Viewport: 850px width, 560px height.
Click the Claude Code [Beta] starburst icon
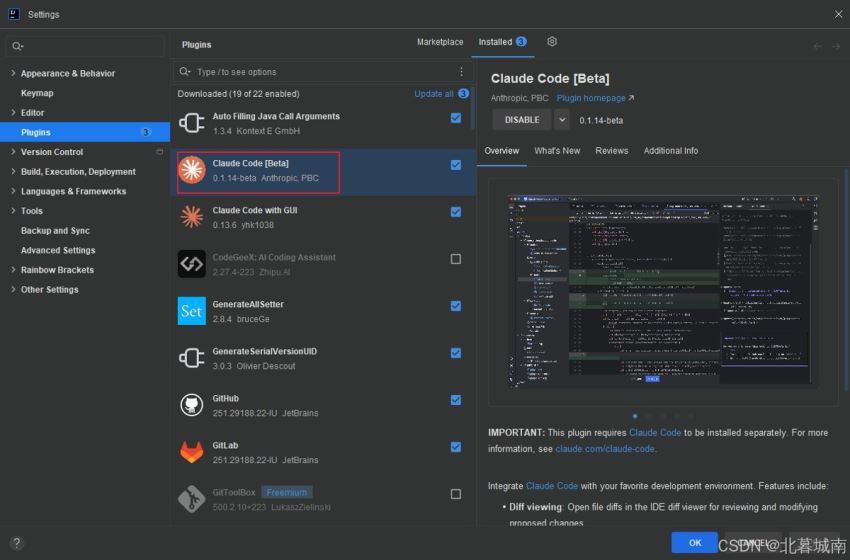click(192, 170)
